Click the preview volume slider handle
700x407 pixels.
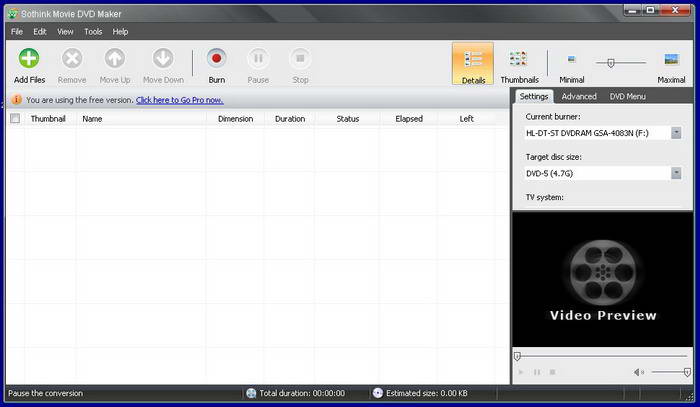(688, 372)
